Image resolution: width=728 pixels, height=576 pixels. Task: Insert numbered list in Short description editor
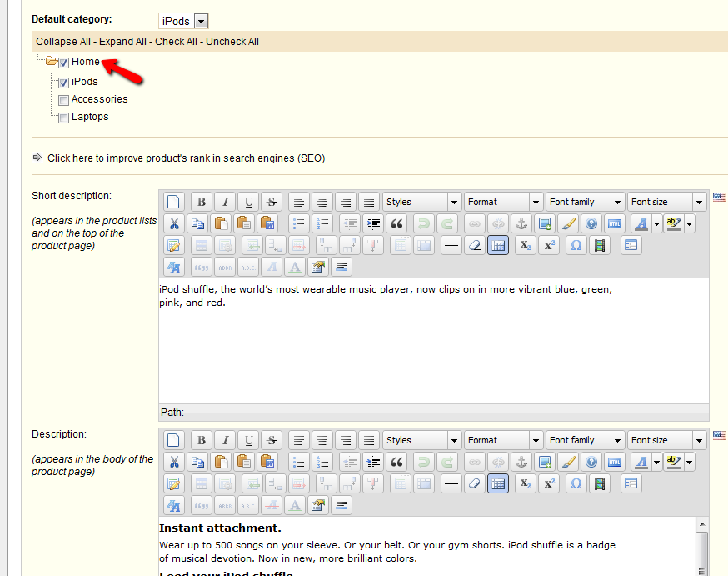coord(322,224)
